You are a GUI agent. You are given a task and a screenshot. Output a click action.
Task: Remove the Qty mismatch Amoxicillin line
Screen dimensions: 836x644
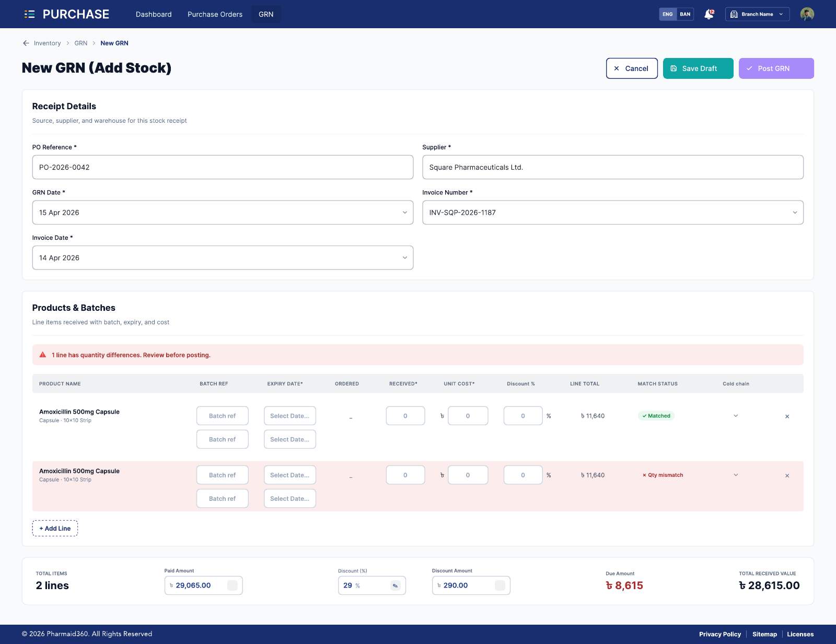click(x=787, y=475)
